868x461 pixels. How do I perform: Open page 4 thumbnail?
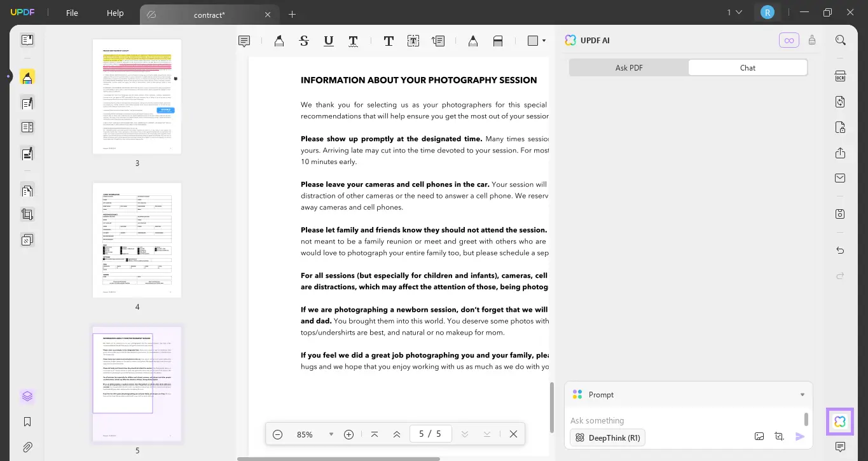point(137,240)
